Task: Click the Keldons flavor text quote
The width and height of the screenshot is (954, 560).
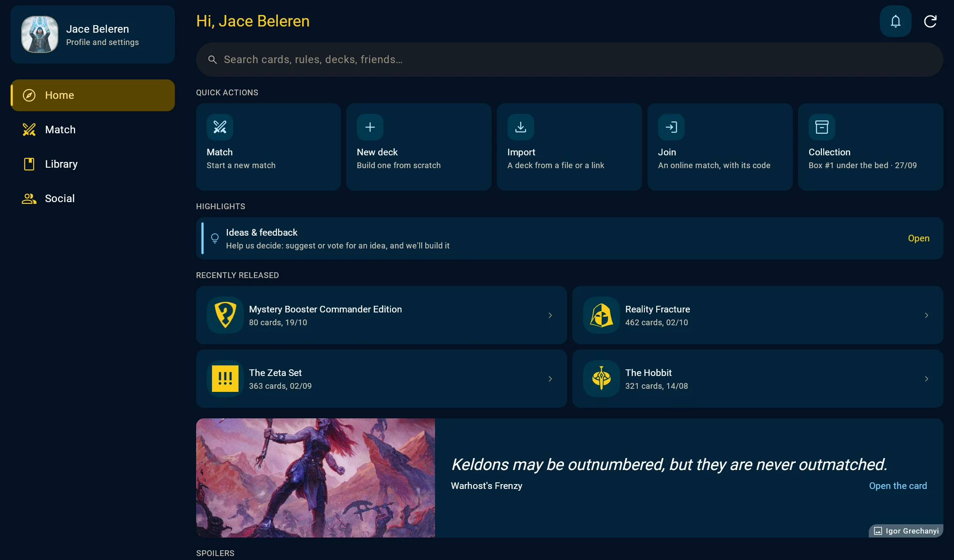Action: point(669,465)
